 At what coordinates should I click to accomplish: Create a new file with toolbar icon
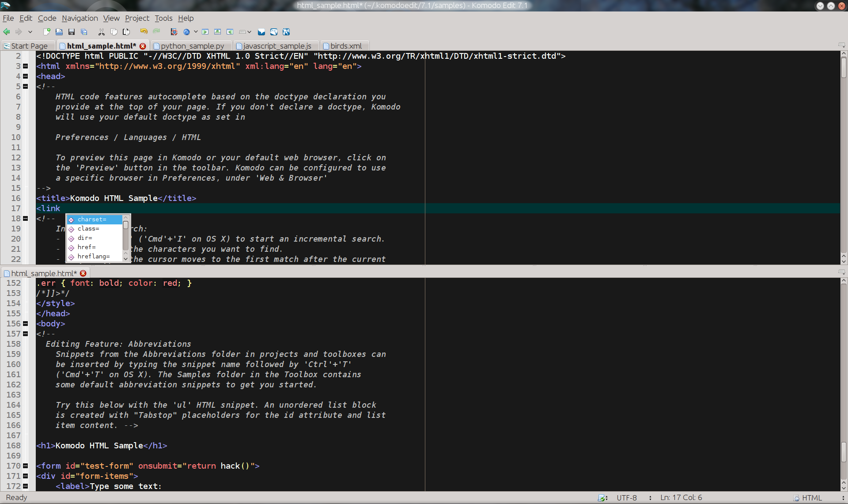(x=46, y=32)
